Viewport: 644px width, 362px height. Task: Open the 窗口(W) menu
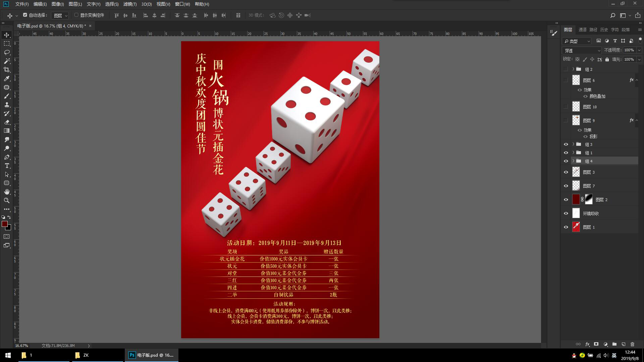point(182,4)
